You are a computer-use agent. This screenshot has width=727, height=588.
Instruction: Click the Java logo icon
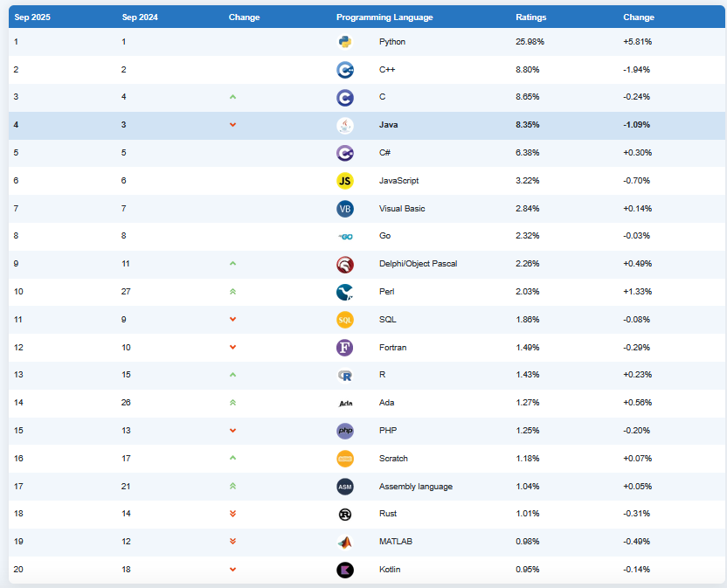[344, 125]
